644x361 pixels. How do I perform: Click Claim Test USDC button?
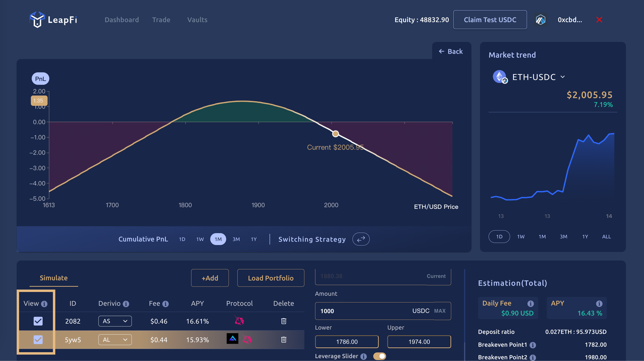[490, 20]
